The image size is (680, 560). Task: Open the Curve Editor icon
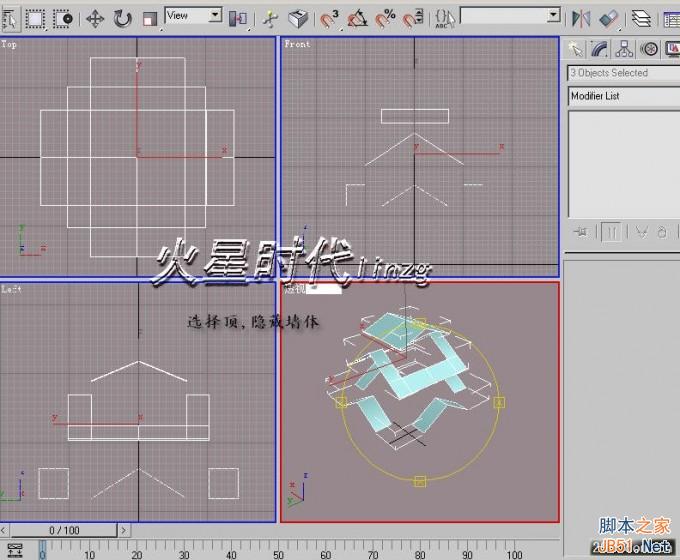tap(671, 19)
